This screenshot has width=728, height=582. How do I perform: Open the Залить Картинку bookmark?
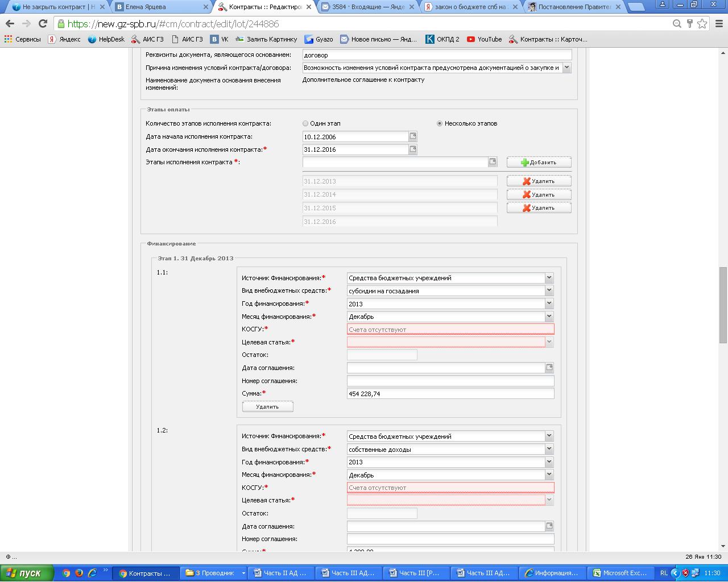[x=266, y=39]
